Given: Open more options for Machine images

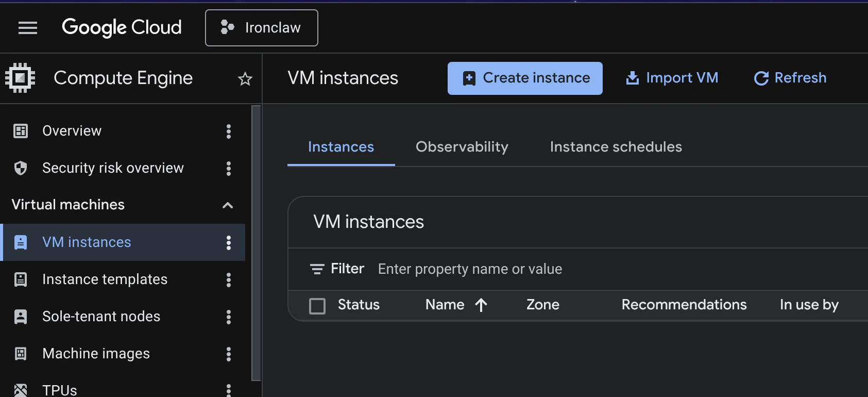Looking at the screenshot, I should click(229, 354).
